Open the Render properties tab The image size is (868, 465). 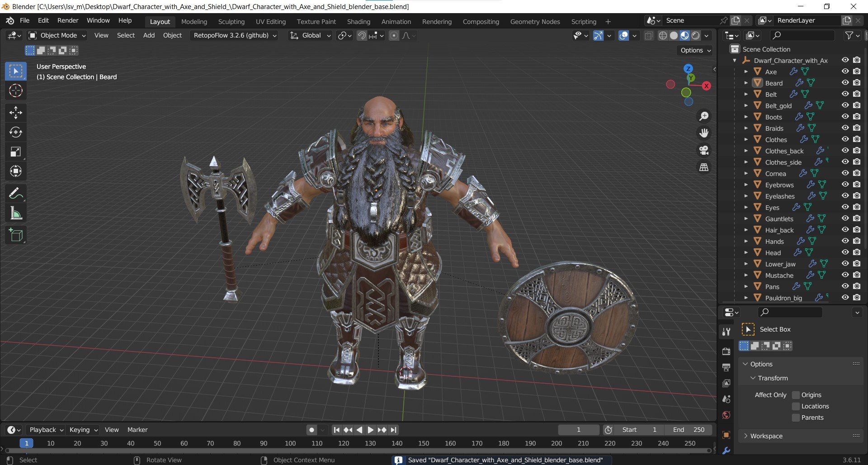point(726,351)
